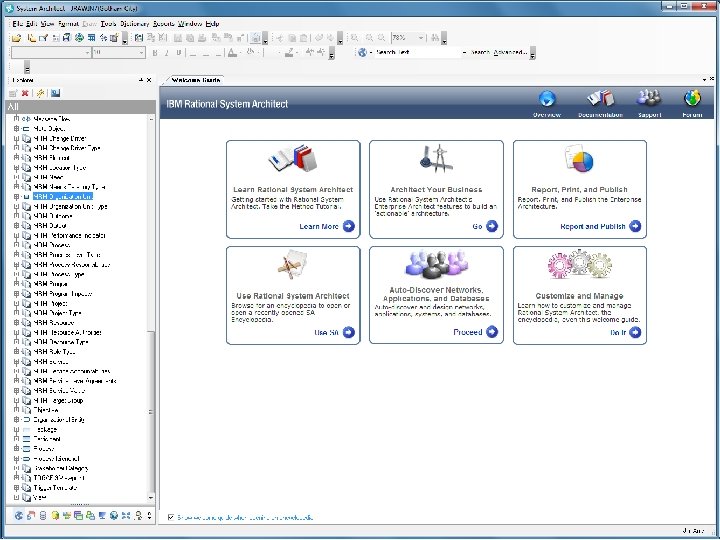
Task: Open the File menu
Action: click(x=17, y=23)
